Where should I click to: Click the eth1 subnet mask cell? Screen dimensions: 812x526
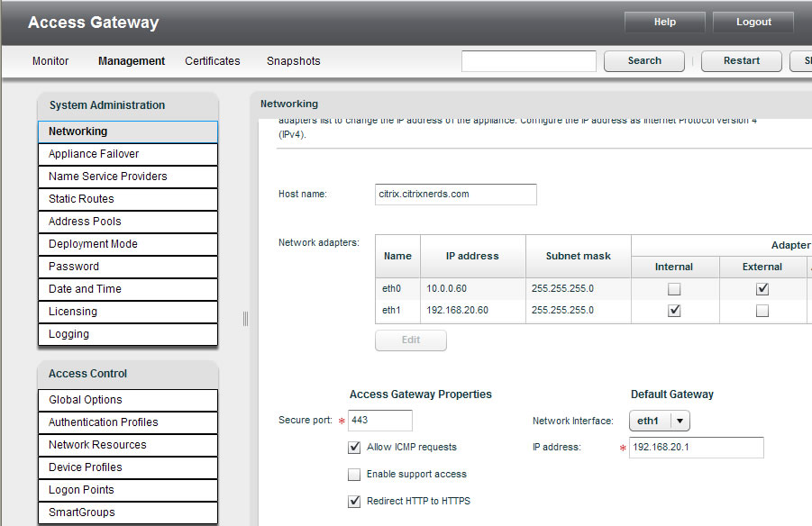[x=579, y=310]
